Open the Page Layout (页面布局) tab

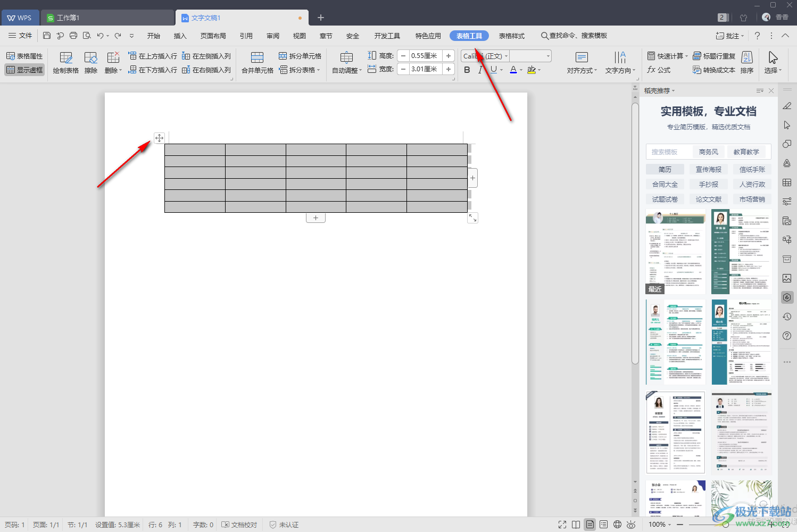(x=213, y=36)
